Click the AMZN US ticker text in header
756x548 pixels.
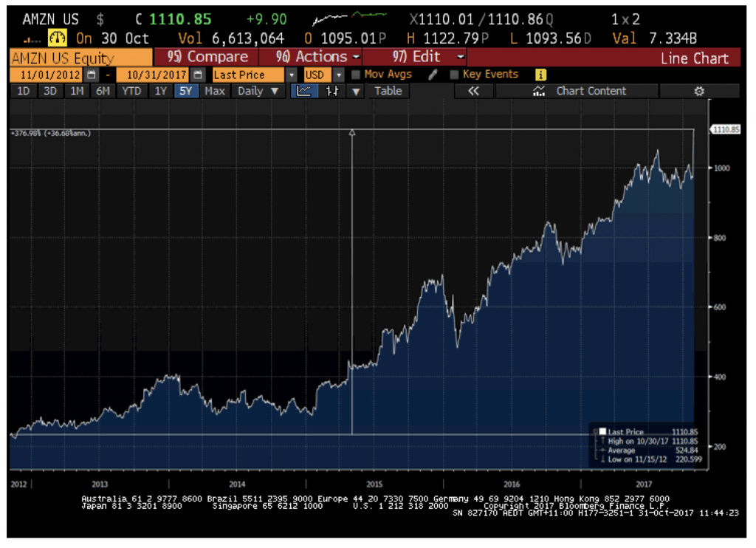tap(51, 19)
